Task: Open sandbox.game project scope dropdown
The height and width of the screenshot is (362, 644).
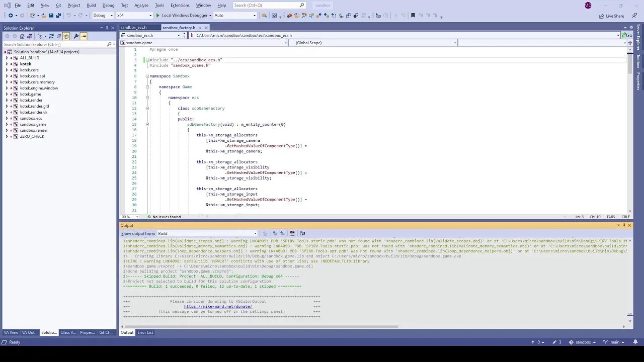Action: pyautogui.click(x=203, y=43)
